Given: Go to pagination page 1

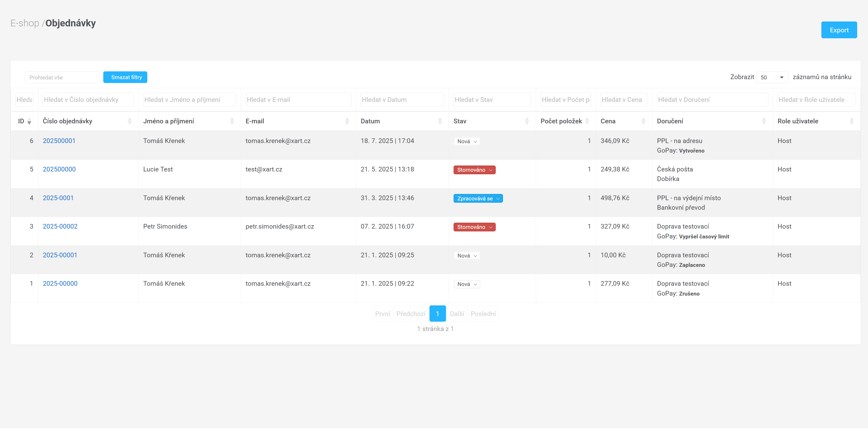Looking at the screenshot, I should click(437, 314).
